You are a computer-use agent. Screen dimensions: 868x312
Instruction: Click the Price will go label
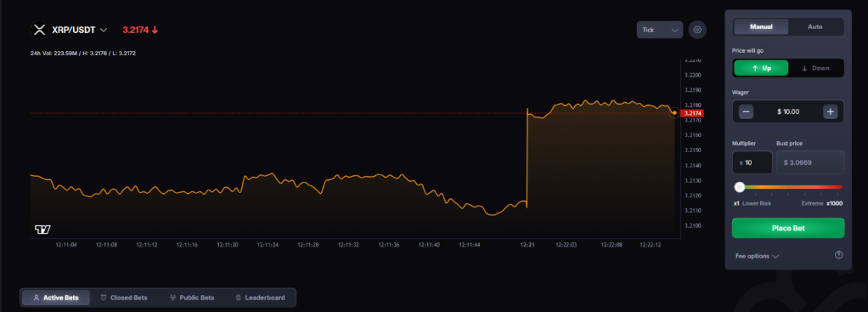[748, 50]
